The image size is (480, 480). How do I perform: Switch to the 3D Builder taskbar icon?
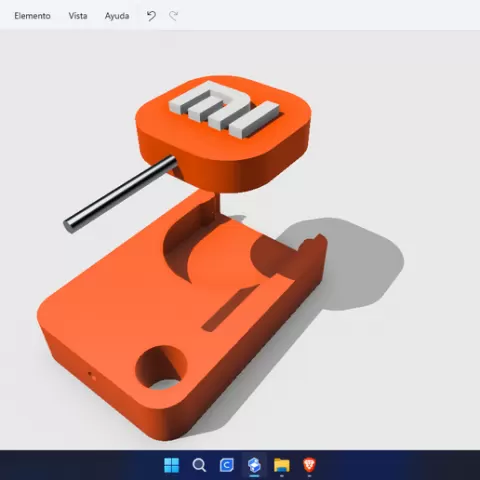tap(254, 465)
